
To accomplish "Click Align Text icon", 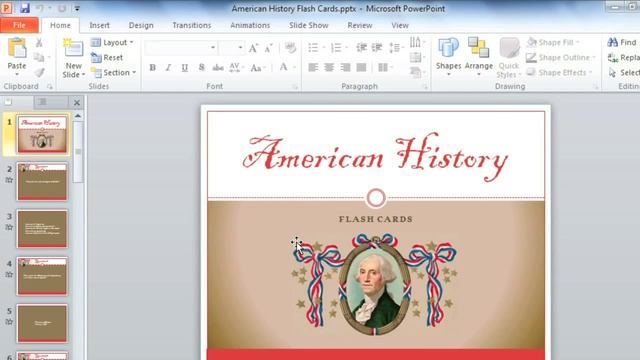I will (x=416, y=57).
